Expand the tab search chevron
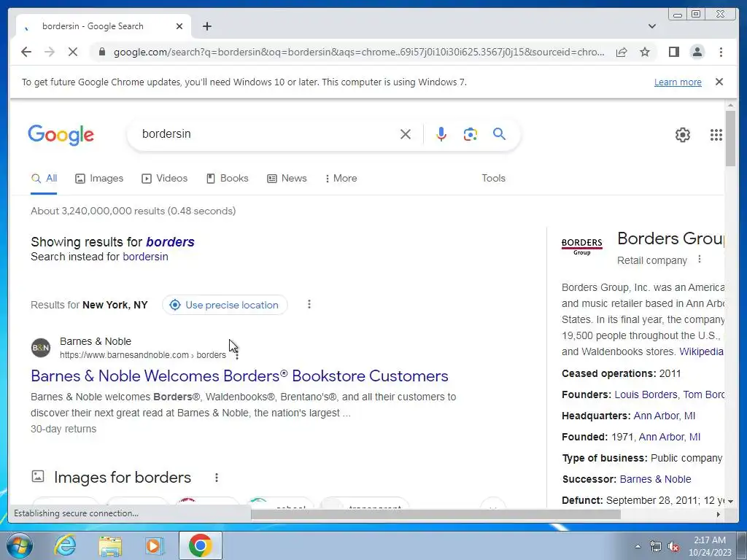Screen dimensions: 747x560 point(651,26)
